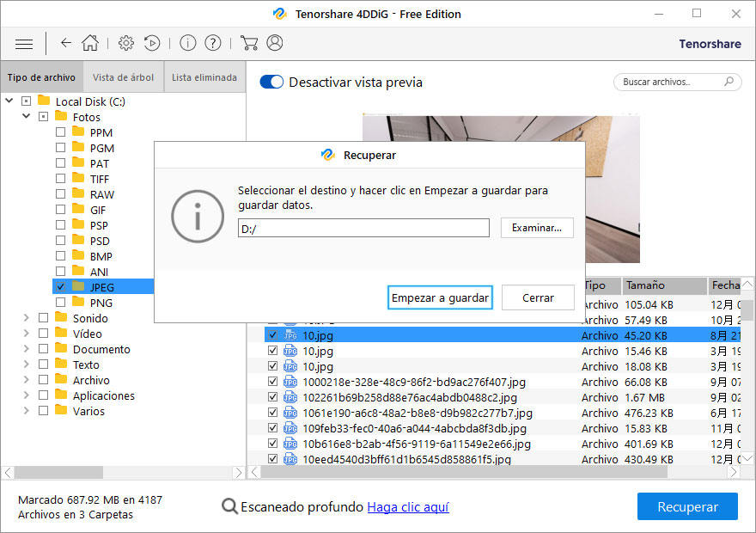Viewport: 756px width, 533px height.
Task: Open Haga clic aquí deep scan link
Action: pyautogui.click(x=408, y=507)
